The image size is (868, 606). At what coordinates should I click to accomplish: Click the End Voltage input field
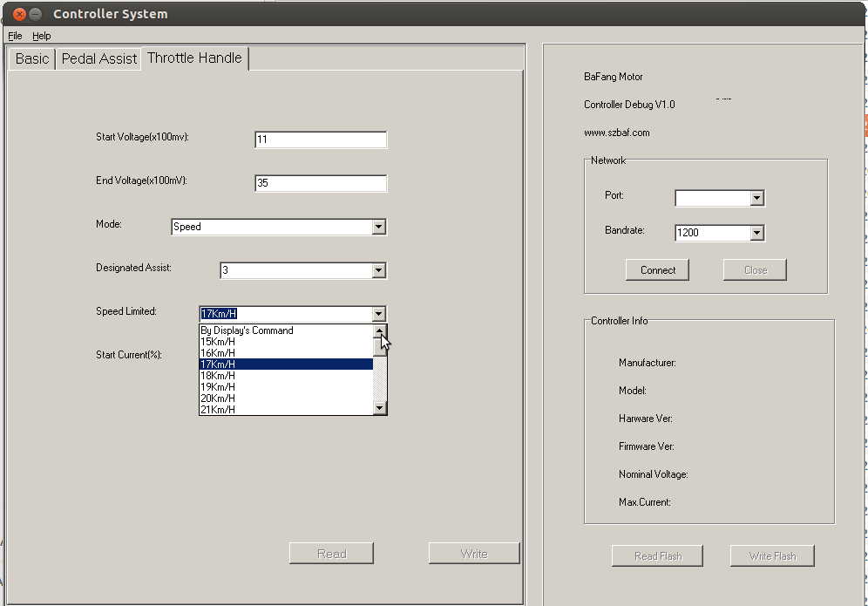(x=321, y=183)
